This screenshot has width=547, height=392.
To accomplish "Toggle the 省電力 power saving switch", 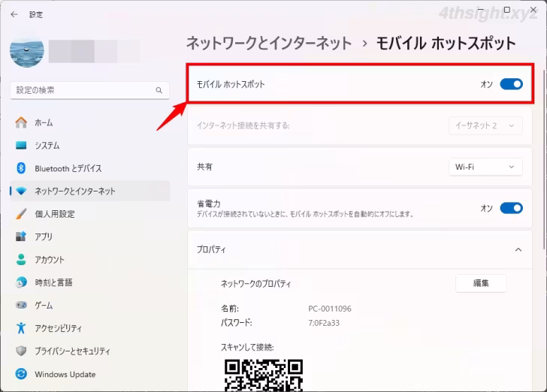I will click(511, 208).
